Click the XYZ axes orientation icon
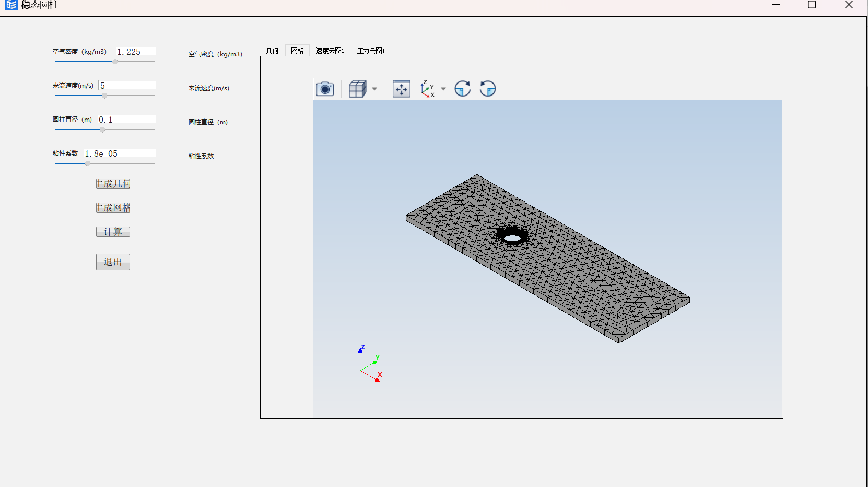The image size is (868, 487). click(428, 89)
